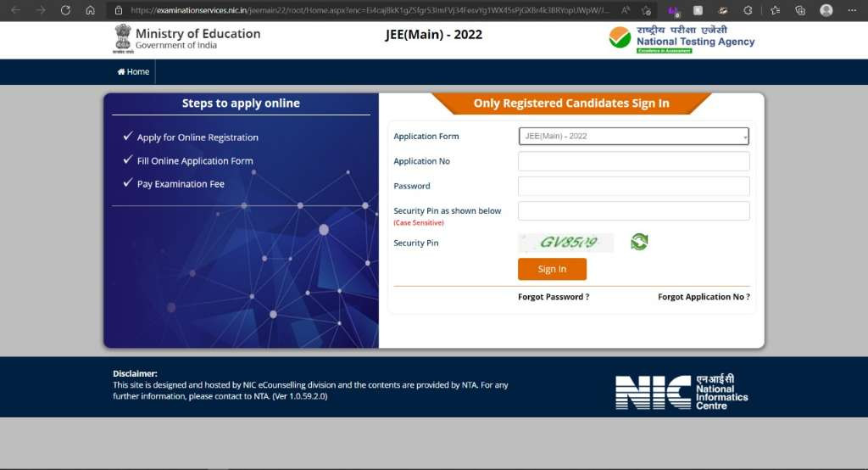868x470 pixels.
Task: View site security info via lock icon
Action: [x=119, y=10]
